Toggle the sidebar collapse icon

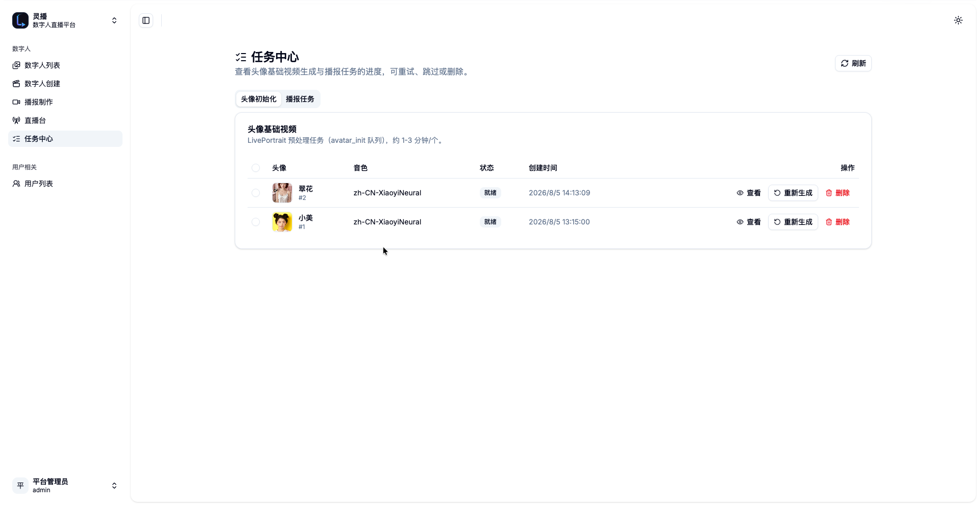(x=146, y=20)
